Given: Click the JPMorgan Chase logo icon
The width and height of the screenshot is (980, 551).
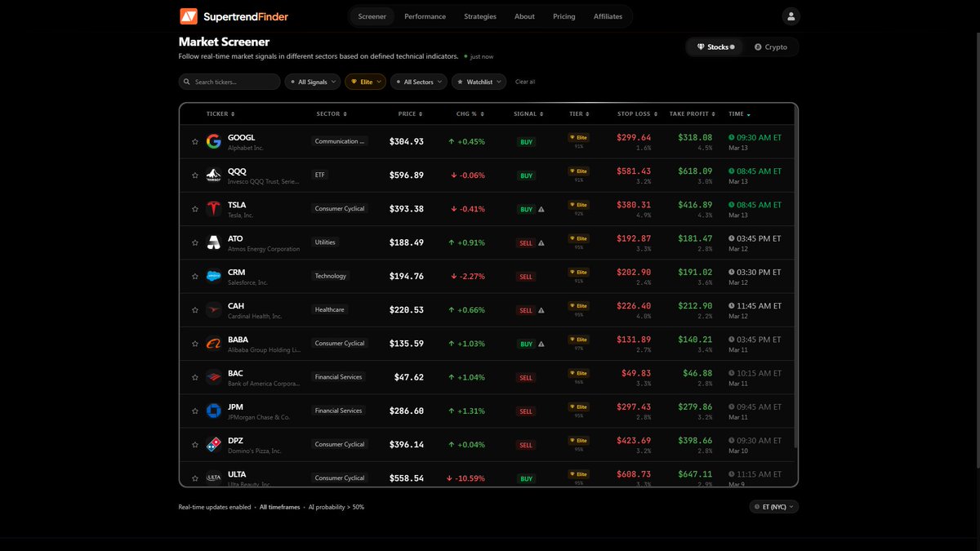Looking at the screenshot, I should click(x=214, y=411).
